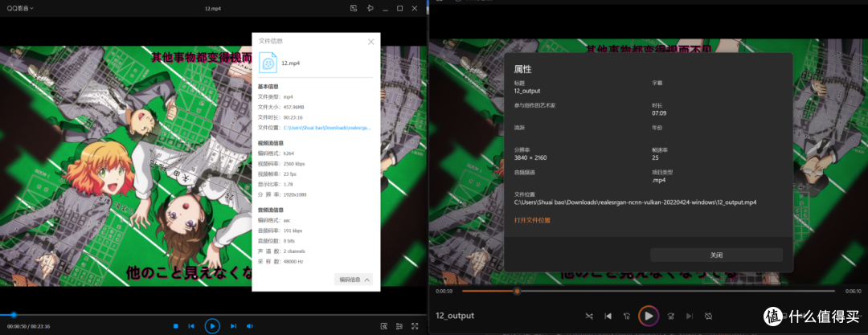Click the 12_output title in player bar
This screenshot has height=335, width=868.
point(455,316)
